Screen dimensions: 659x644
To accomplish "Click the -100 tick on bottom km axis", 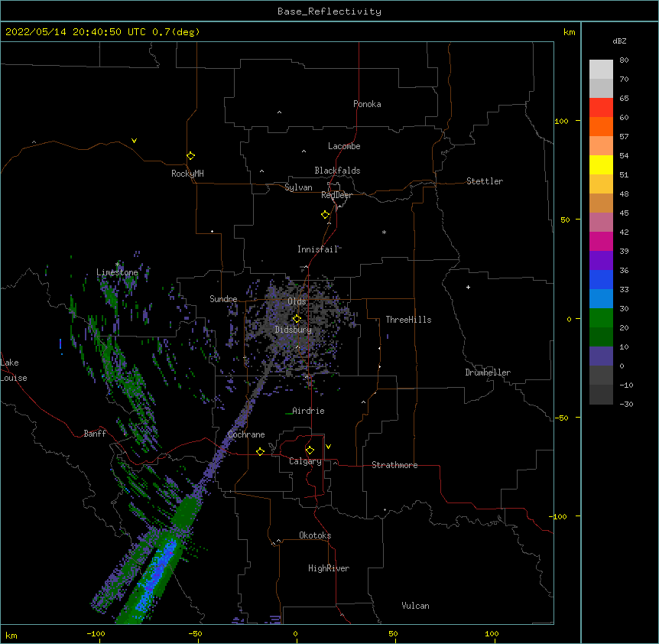I will coord(96,633).
